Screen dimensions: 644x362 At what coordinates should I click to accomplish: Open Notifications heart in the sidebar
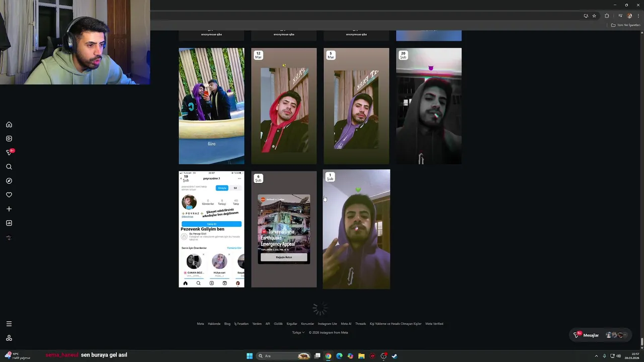click(x=9, y=195)
